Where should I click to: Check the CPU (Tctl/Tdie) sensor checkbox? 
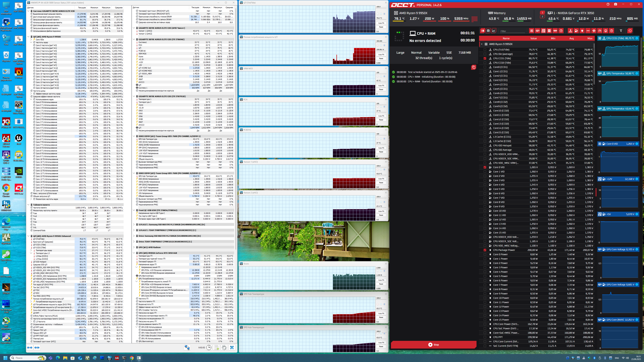tap(485, 50)
